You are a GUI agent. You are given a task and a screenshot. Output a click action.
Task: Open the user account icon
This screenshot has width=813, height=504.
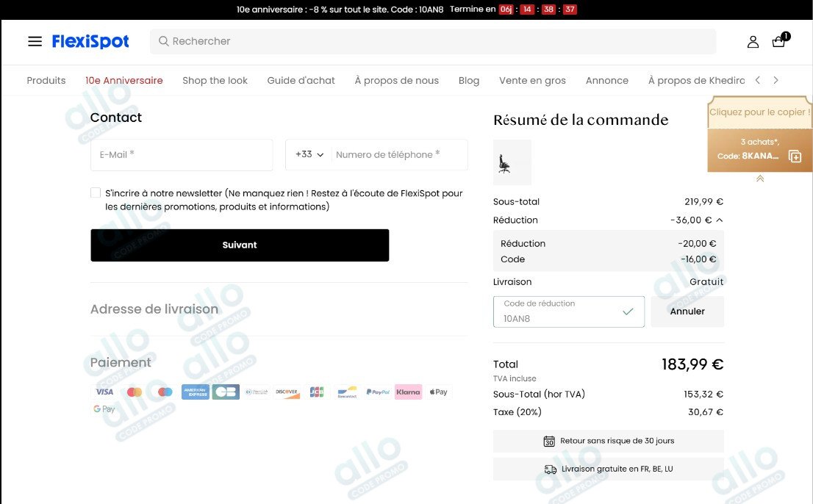tap(753, 42)
